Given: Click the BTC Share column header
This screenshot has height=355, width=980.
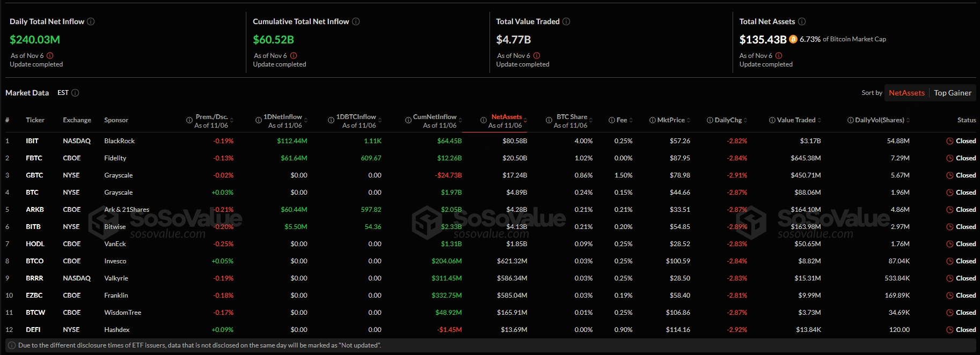Looking at the screenshot, I should [x=572, y=117].
